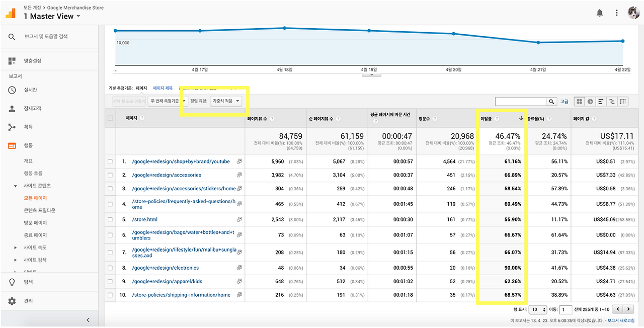This screenshot has height=328, width=644.
Task: Click the 행동 behavior icon
Action: (x=12, y=146)
